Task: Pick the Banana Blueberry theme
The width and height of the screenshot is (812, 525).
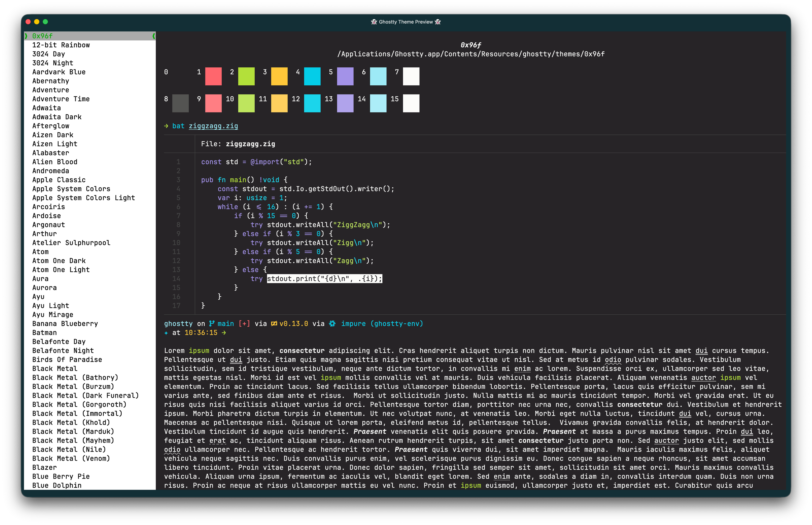Action: [x=65, y=323]
